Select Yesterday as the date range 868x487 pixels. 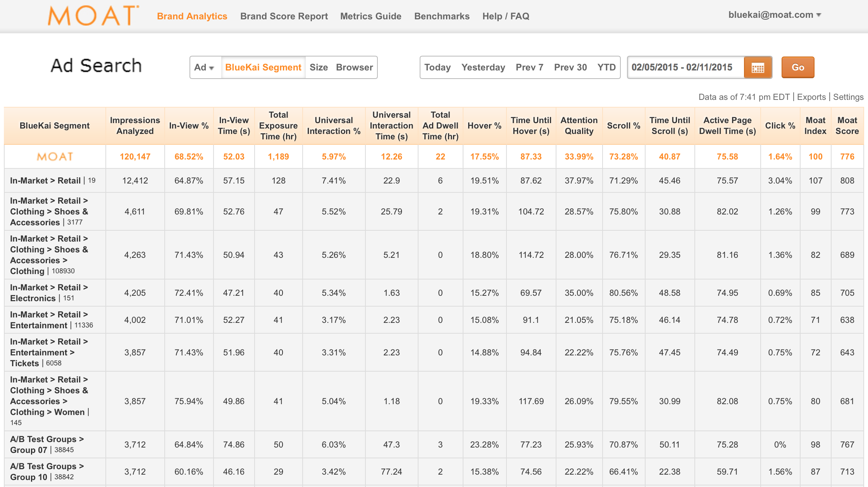pyautogui.click(x=483, y=68)
